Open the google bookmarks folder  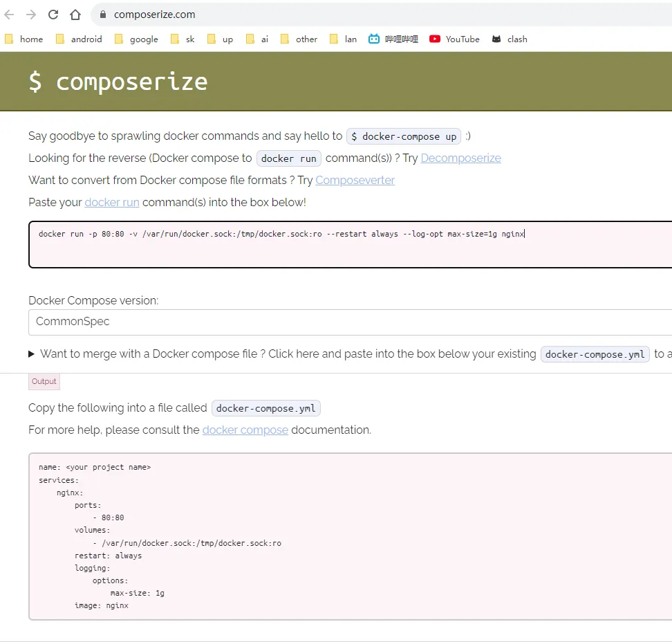click(x=136, y=39)
